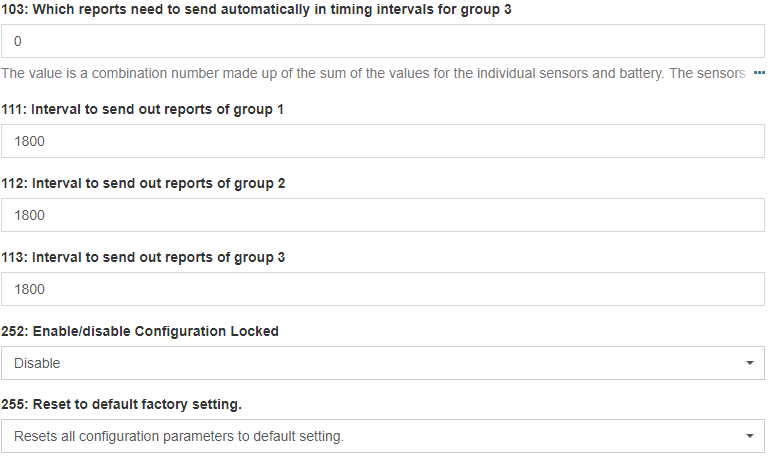Click the '252: Enable/disable Configuration Locked' label
774x462 pixels.
pyautogui.click(x=140, y=331)
